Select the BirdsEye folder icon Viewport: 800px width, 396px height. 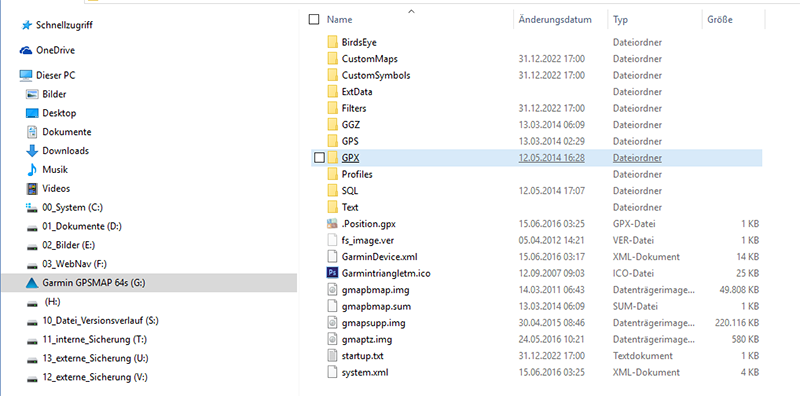333,42
